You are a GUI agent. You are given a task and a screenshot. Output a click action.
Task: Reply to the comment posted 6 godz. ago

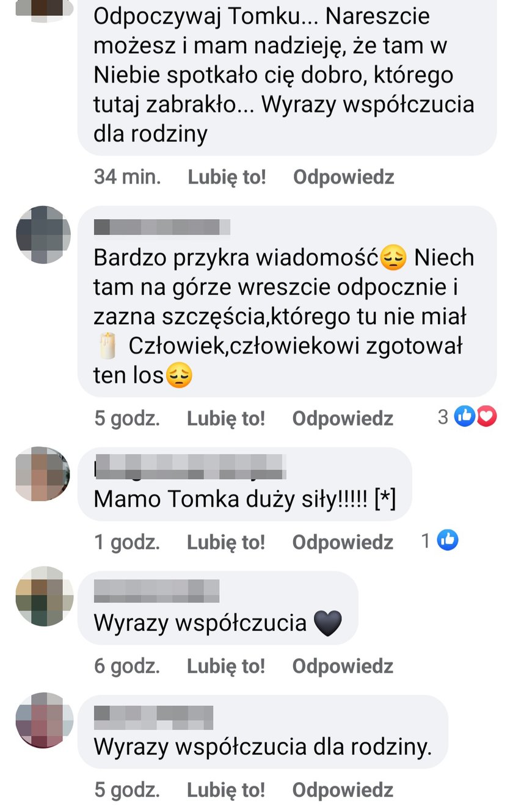[x=343, y=665]
